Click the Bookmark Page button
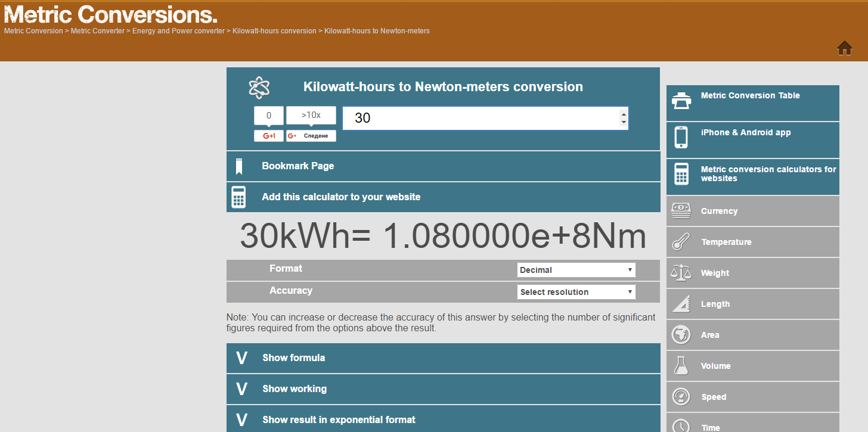 pos(444,166)
